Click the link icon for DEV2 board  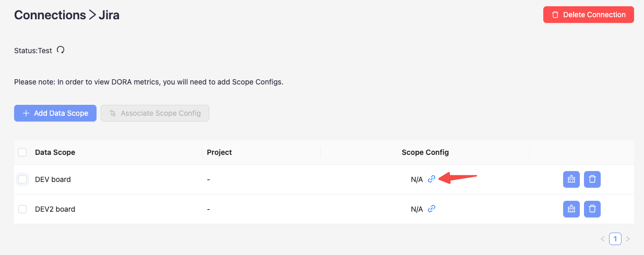tap(432, 209)
